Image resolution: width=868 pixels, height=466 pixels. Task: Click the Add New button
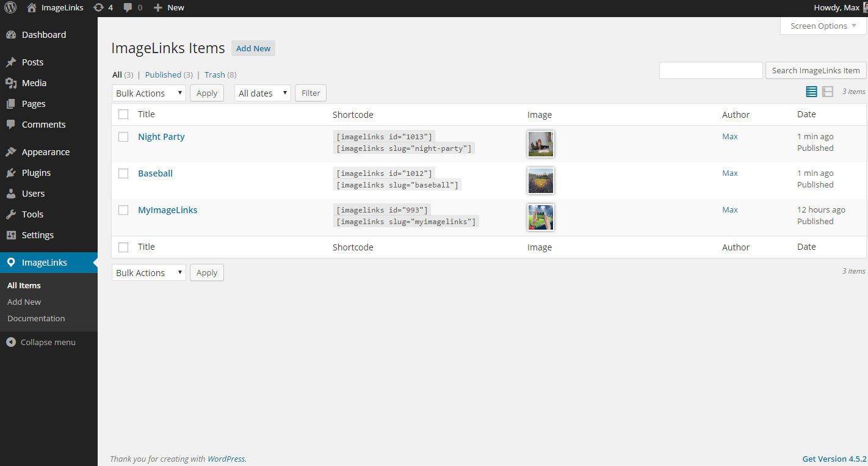pos(253,48)
